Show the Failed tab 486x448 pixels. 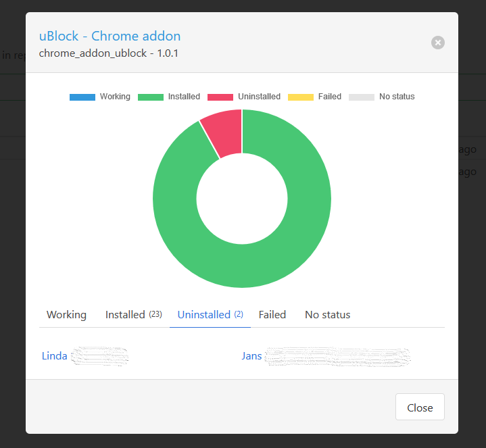[x=272, y=315]
